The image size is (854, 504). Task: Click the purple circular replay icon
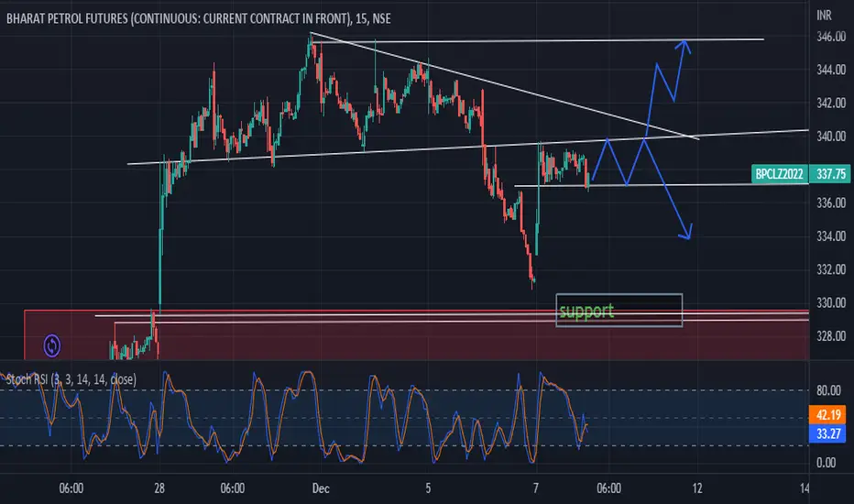click(51, 345)
